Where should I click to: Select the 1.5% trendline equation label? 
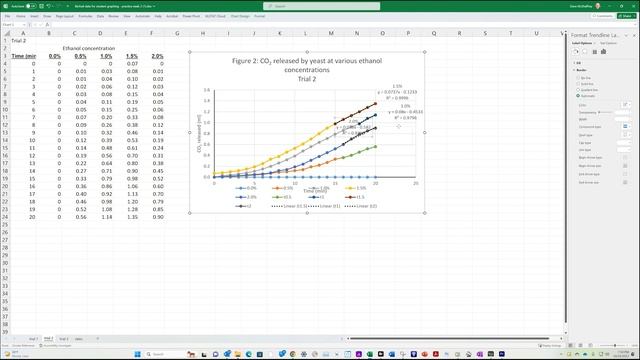397,92
